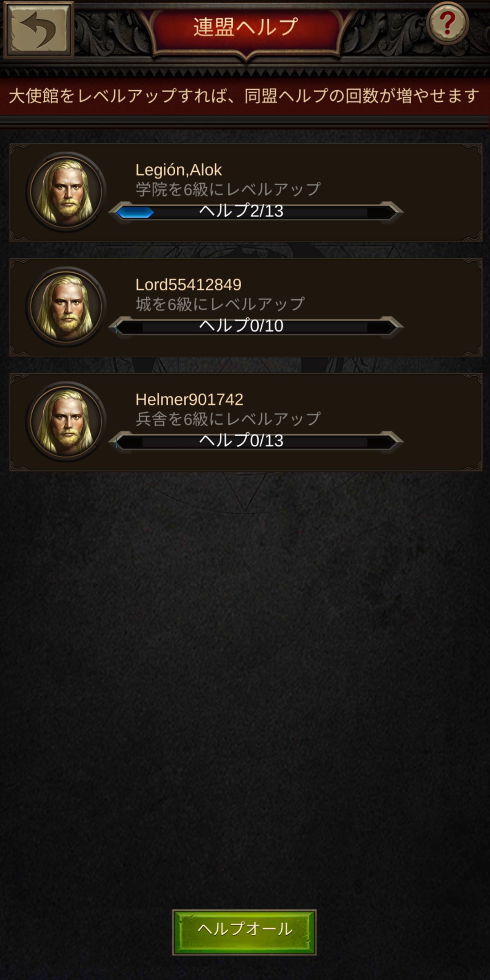Select the ヘルプ2/13 progress bar
This screenshot has width=490, height=980.
pos(256,212)
